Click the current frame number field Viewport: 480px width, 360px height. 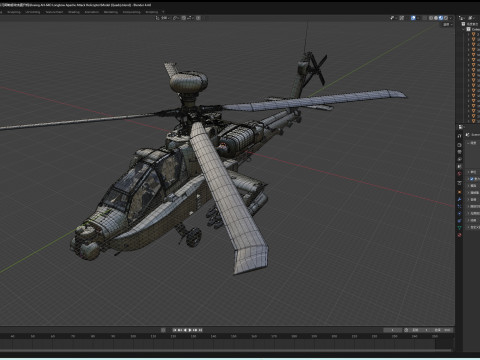393,330
